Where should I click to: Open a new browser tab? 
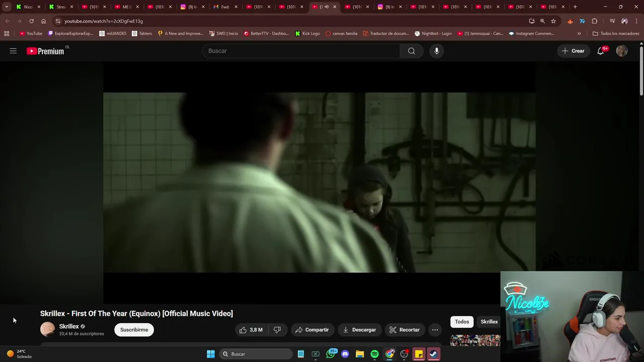575,7
